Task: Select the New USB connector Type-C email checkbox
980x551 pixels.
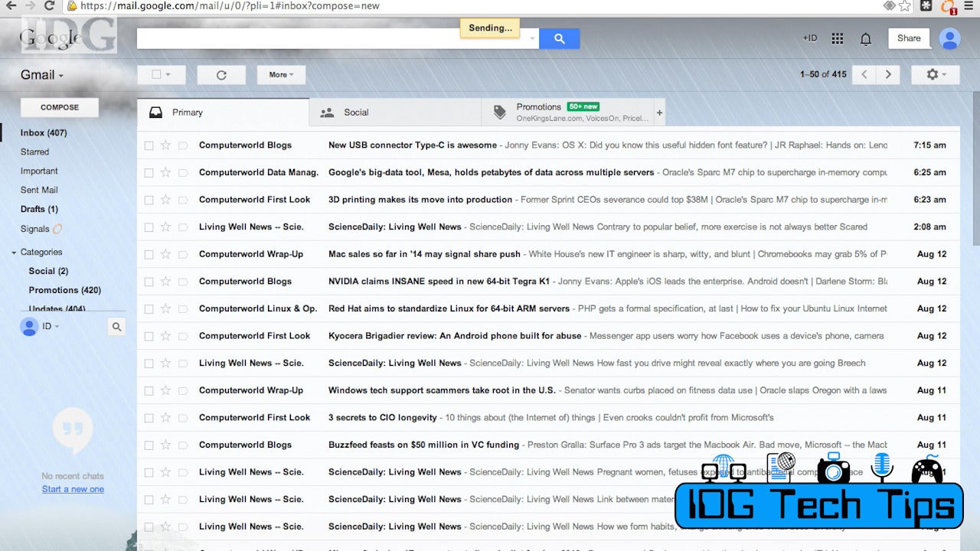Action: click(149, 145)
